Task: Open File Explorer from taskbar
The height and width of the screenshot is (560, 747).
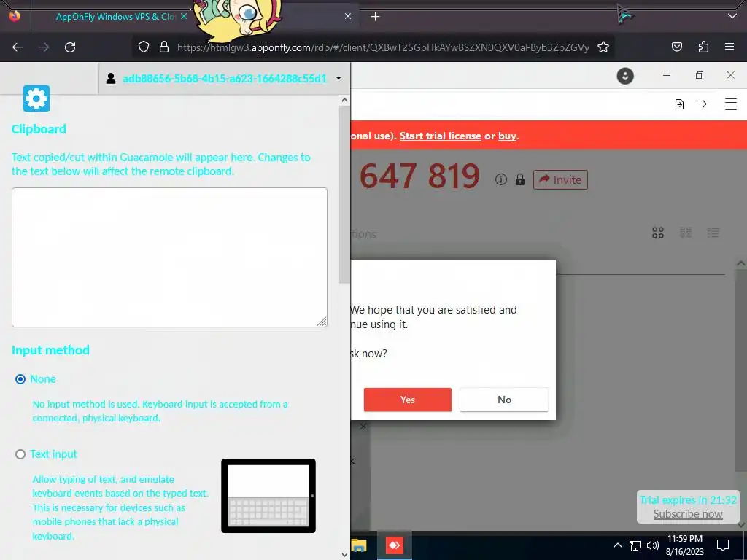Action: [359, 545]
